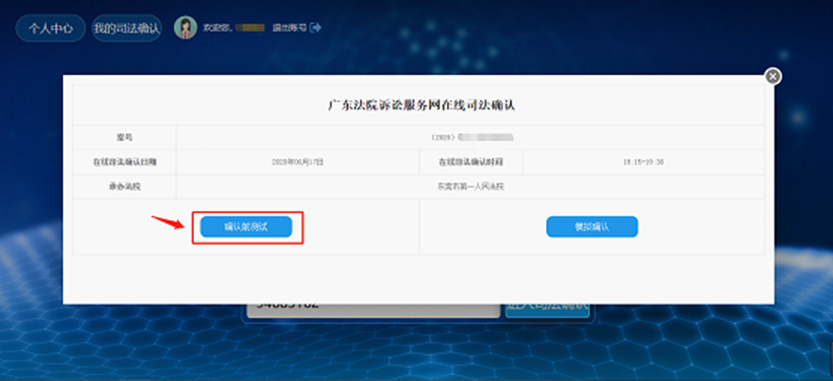Screen dimensions: 833x381
Task: Click the 在线司法确认日期 label cell
Action: click(x=124, y=162)
